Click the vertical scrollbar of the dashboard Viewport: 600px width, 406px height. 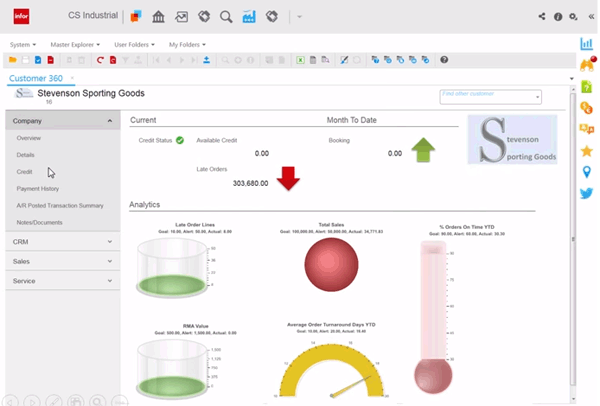[573, 237]
